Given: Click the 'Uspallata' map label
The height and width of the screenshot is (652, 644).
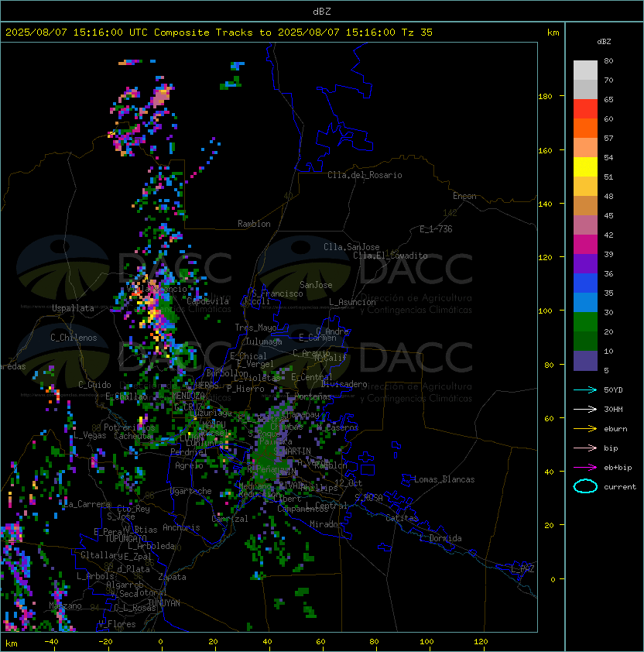Looking at the screenshot, I should coord(73,308).
